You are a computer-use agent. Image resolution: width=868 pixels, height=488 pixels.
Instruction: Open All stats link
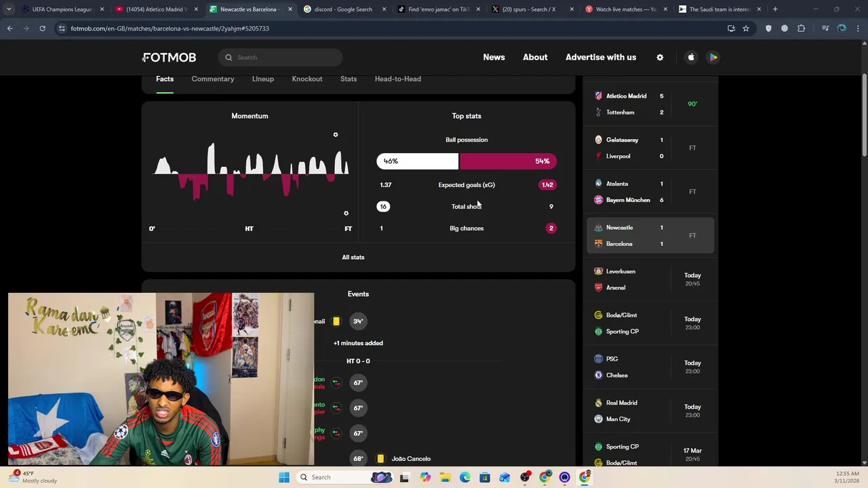point(353,258)
